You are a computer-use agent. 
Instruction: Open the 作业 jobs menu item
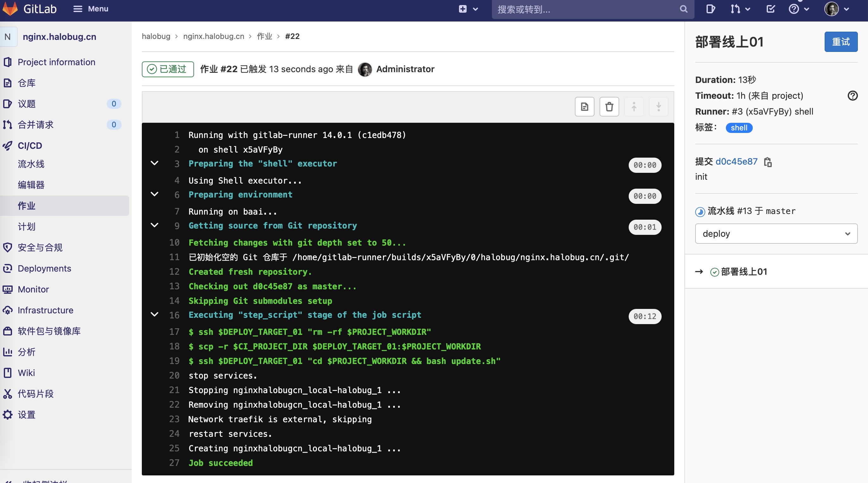tap(27, 205)
